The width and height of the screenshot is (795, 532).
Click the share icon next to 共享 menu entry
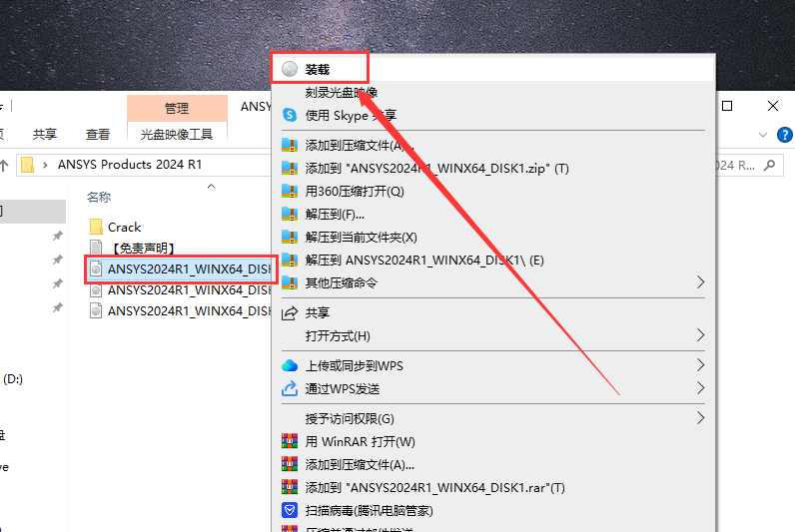[x=290, y=313]
